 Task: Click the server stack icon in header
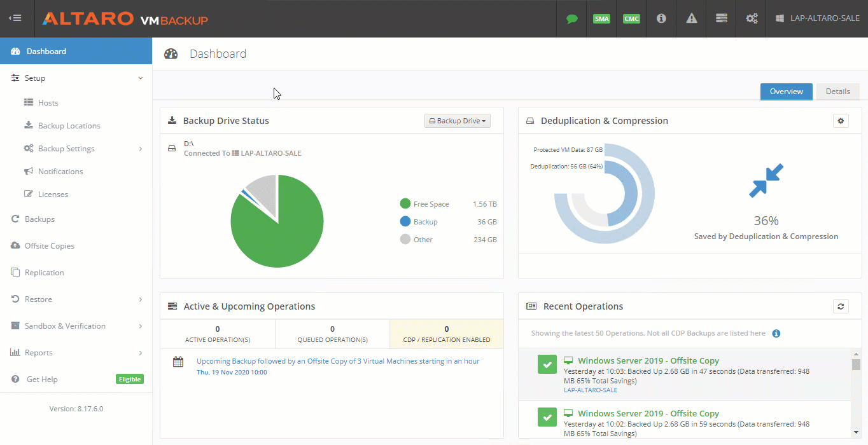721,18
